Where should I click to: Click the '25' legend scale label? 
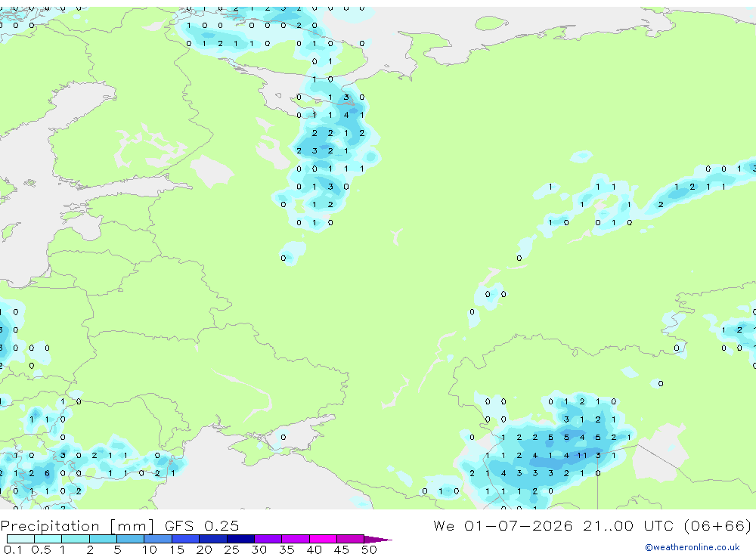231,549
